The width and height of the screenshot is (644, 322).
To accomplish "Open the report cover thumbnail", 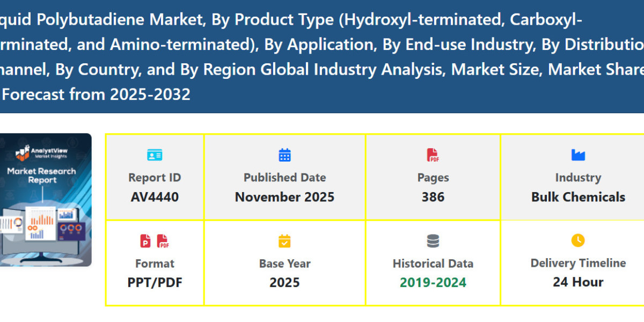I will pos(46,199).
